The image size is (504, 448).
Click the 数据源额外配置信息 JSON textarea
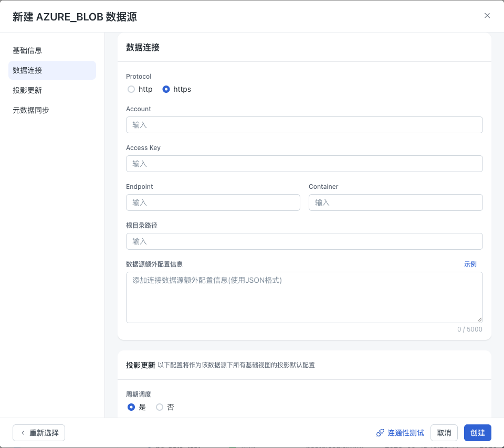[x=304, y=297]
